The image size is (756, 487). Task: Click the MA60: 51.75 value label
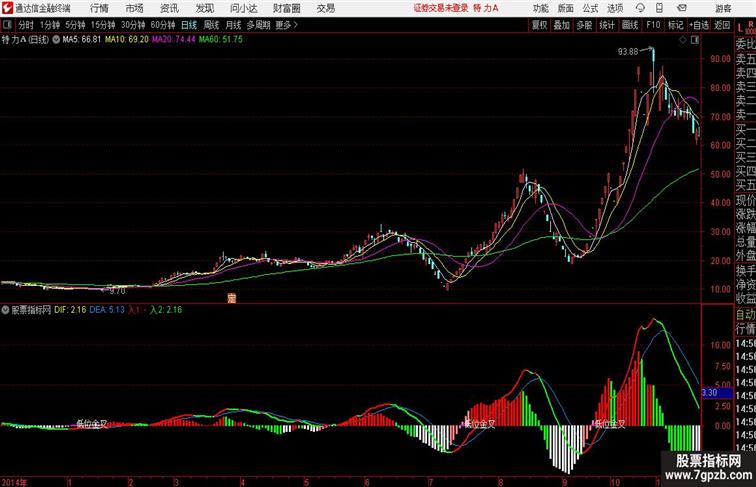coord(221,40)
